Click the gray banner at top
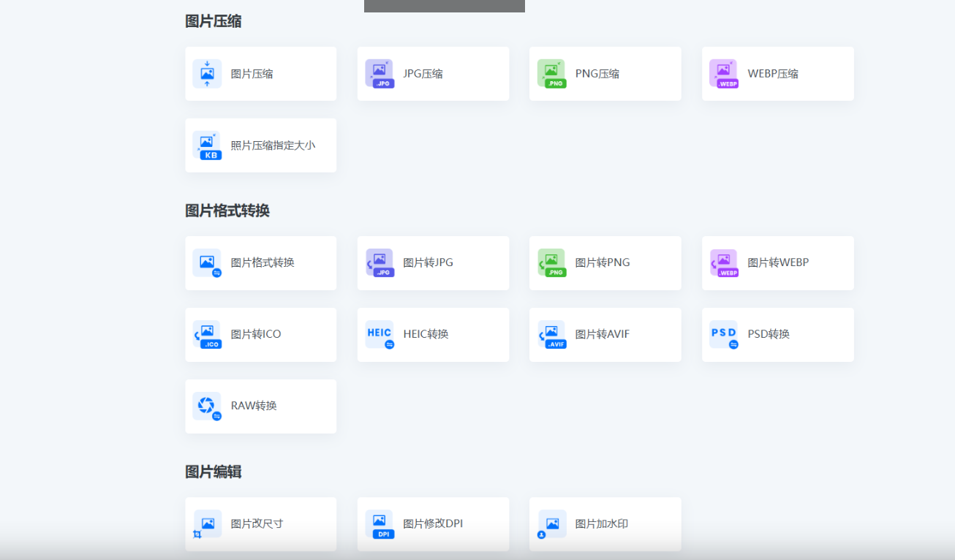Viewport: 955px width, 560px height. click(444, 6)
